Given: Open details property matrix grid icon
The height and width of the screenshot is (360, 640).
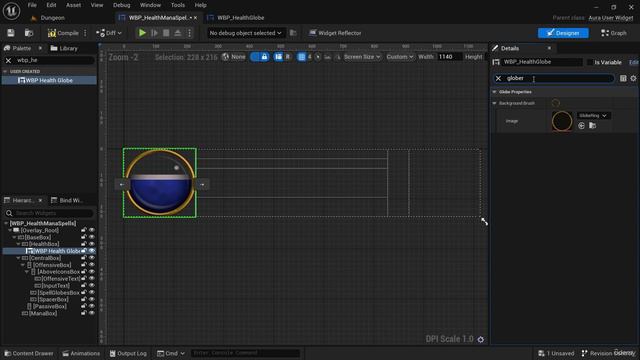Looking at the screenshot, I should point(623,78).
